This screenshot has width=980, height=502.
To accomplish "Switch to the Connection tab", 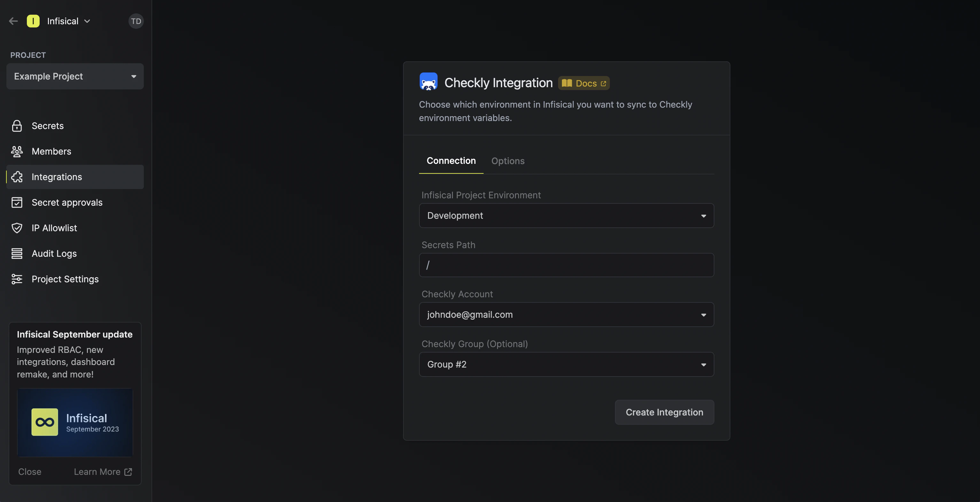I will click(x=451, y=161).
